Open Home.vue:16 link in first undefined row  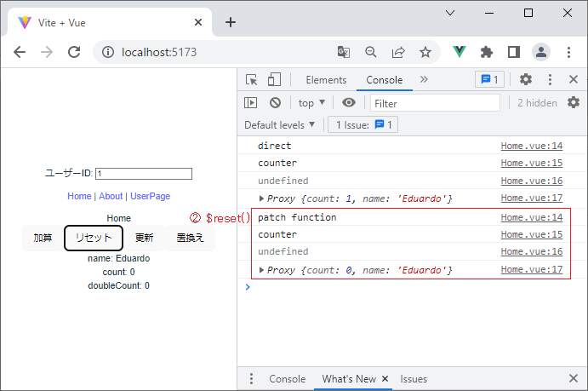pos(532,181)
